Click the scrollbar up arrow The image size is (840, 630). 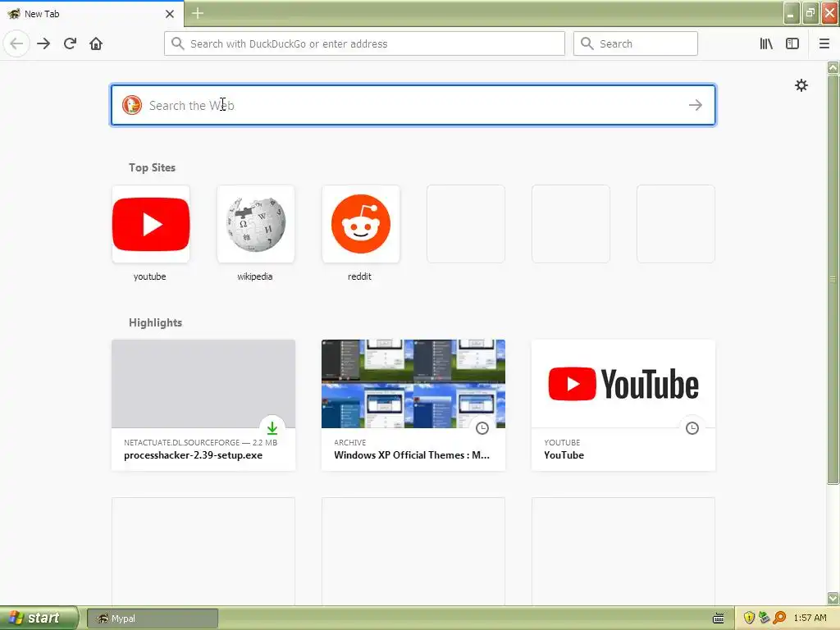[x=833, y=67]
